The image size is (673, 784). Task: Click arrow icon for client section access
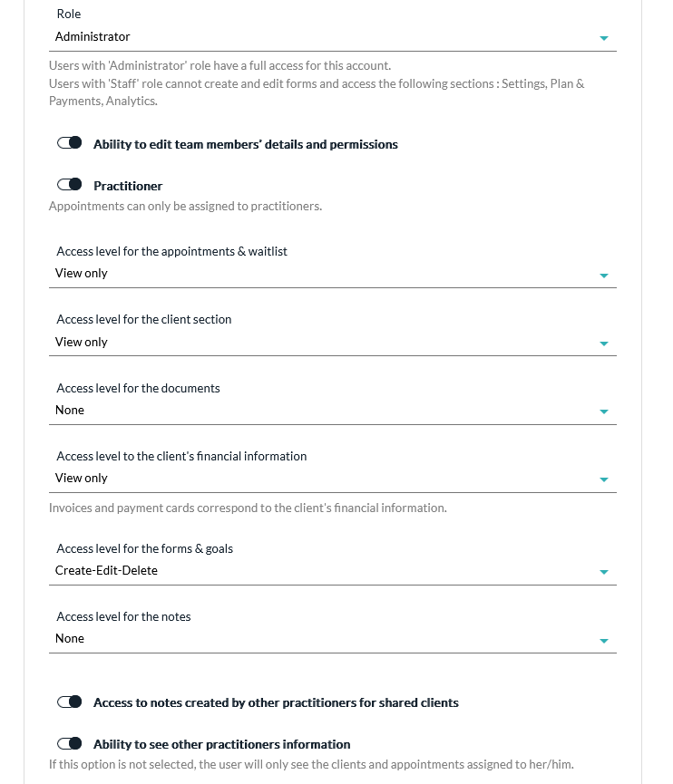click(604, 344)
